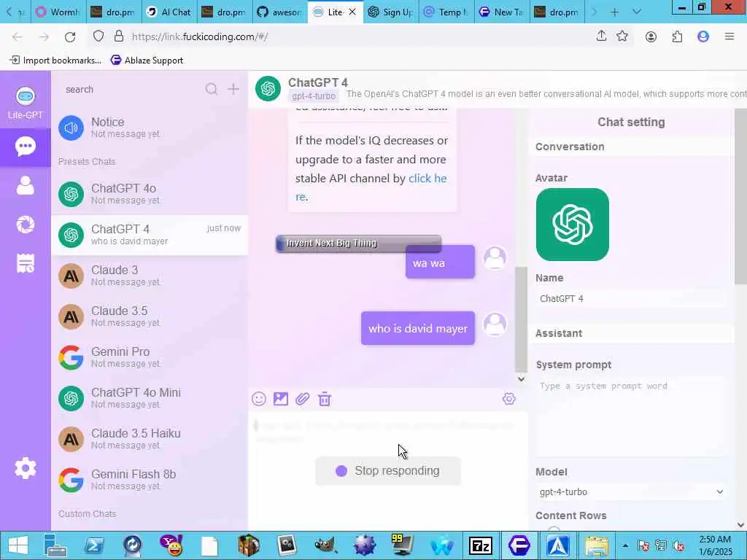Click Stop responding button
The height and width of the screenshot is (560, 747).
click(388, 471)
